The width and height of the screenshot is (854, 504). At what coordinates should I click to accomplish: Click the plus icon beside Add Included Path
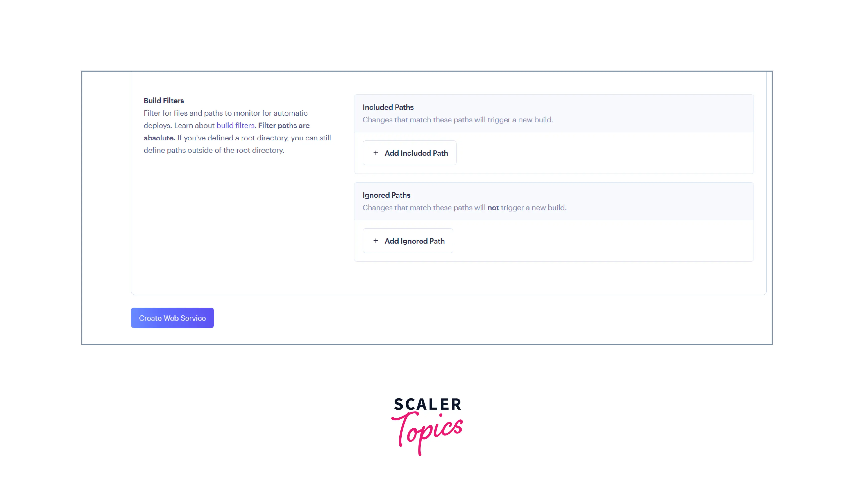[x=376, y=153]
